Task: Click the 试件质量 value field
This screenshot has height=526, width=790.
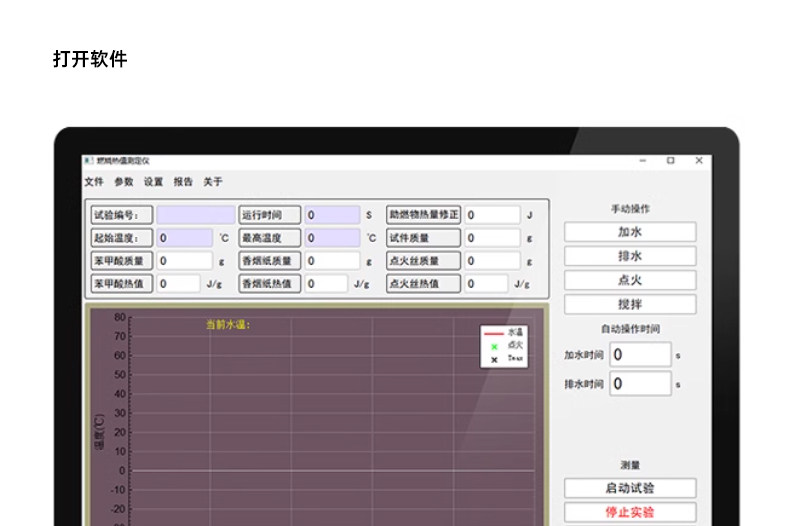Action: point(492,238)
